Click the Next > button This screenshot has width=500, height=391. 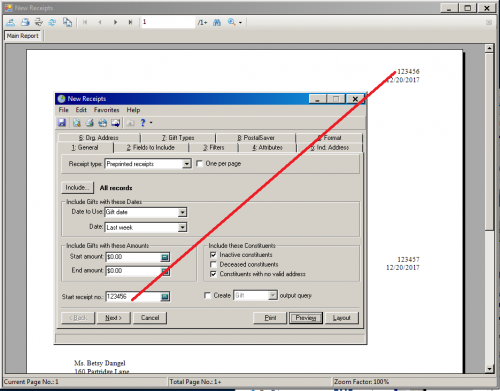pos(114,318)
